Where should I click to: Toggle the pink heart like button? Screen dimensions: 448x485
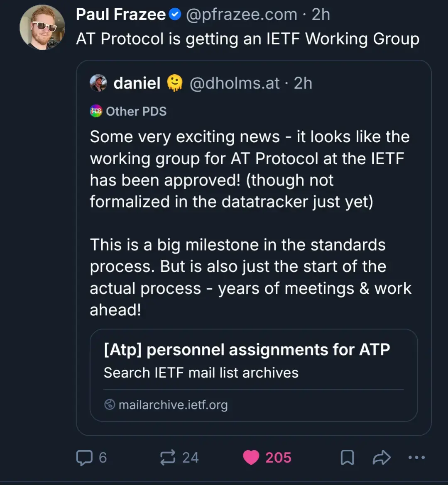(x=251, y=458)
